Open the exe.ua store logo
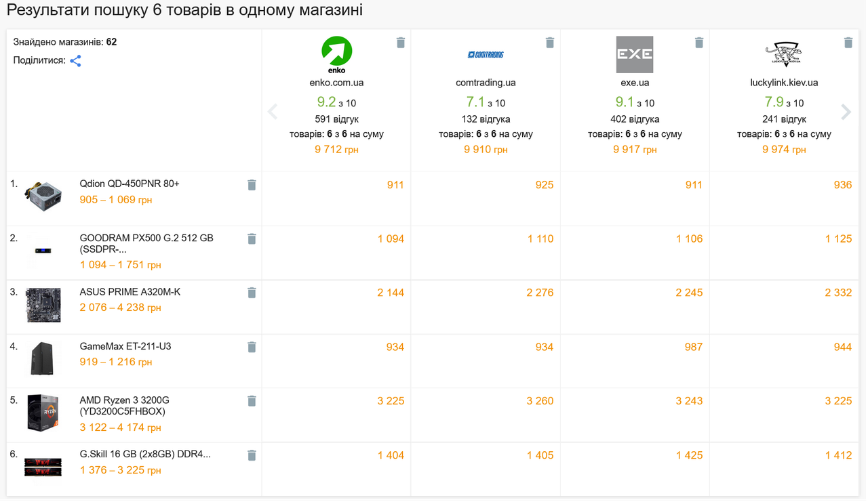Image resolution: width=868 pixels, height=502 pixels. click(635, 54)
